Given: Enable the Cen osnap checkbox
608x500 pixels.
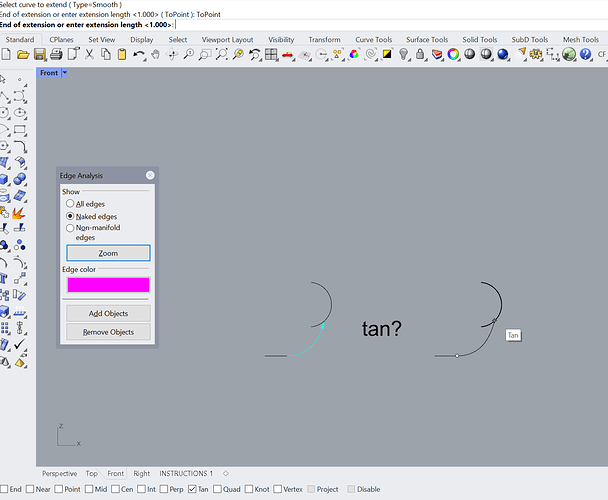Looking at the screenshot, I should (116, 489).
